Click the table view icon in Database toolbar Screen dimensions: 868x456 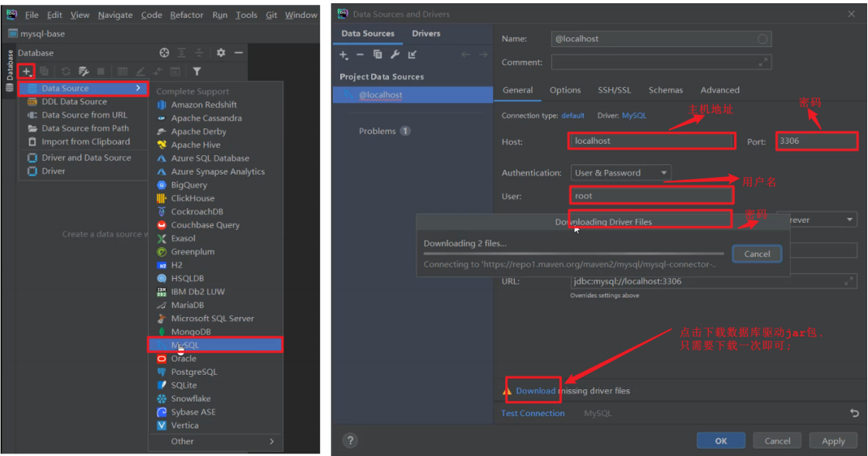click(123, 71)
